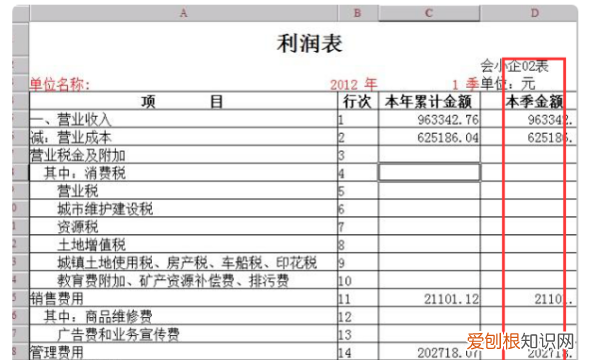
Task: Click the highlighted empty cell in row 消费税
Action: pyautogui.click(x=429, y=173)
